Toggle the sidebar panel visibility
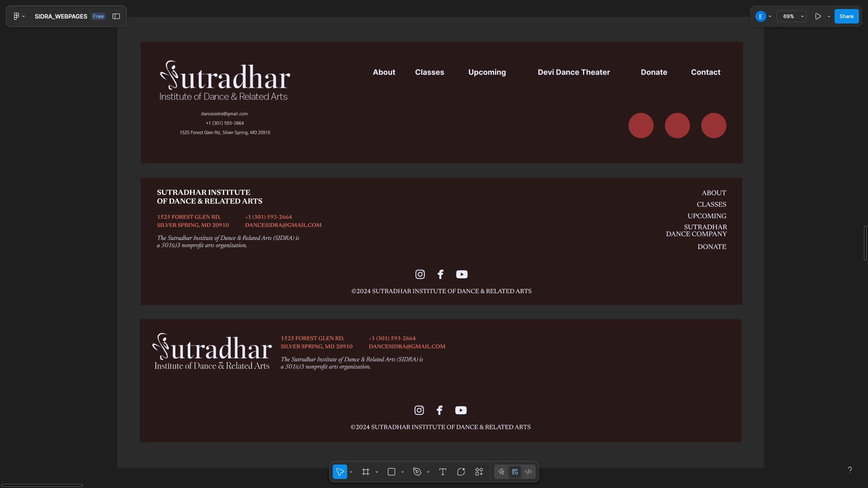 116,16
